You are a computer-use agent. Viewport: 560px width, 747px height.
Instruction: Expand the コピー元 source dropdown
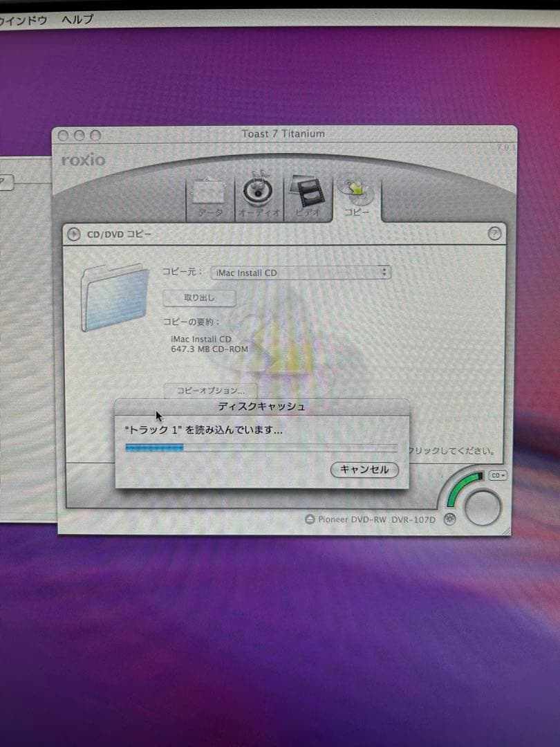point(300,273)
